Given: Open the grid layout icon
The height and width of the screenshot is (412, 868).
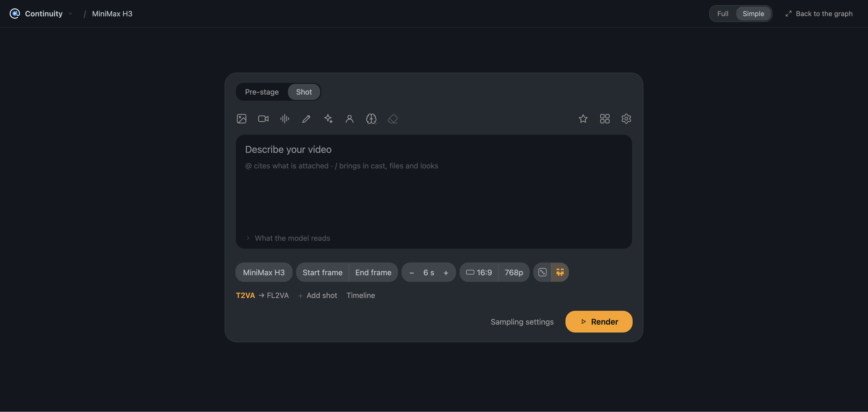Looking at the screenshot, I should coord(605,119).
